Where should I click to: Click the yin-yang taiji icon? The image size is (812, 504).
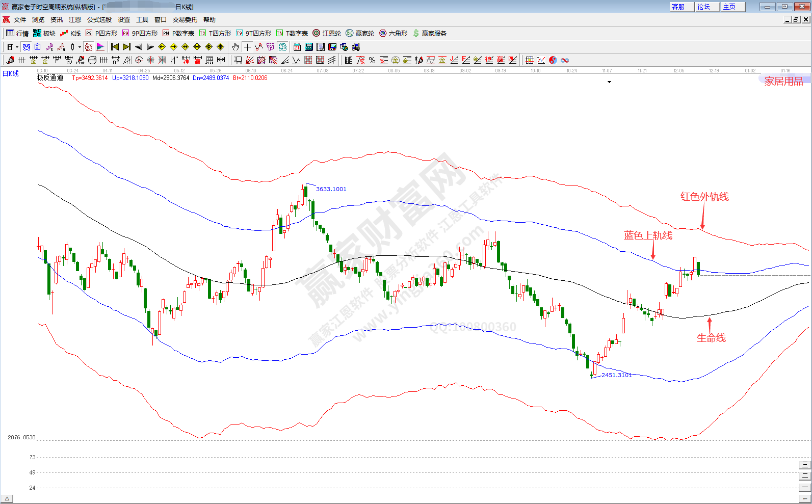click(553, 60)
